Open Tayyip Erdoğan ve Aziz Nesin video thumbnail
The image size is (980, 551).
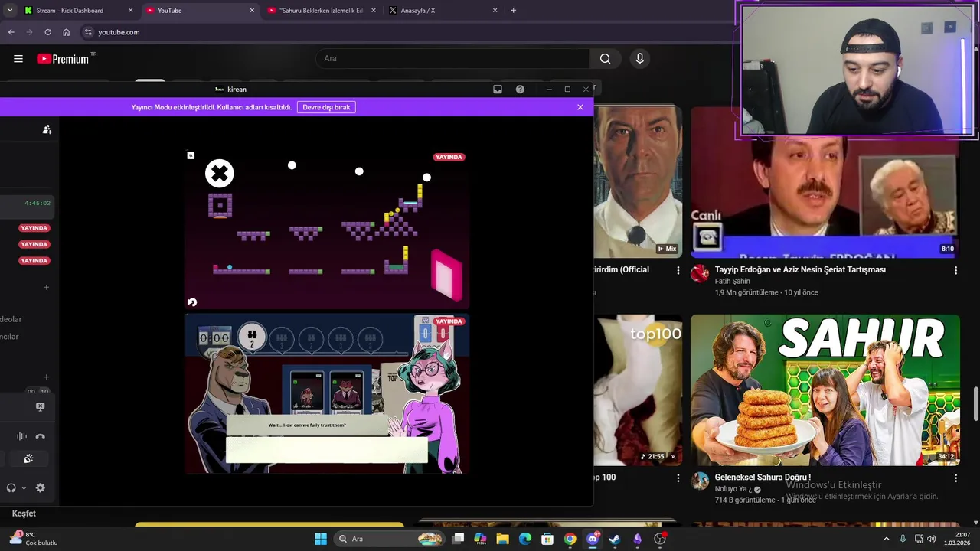coord(825,182)
